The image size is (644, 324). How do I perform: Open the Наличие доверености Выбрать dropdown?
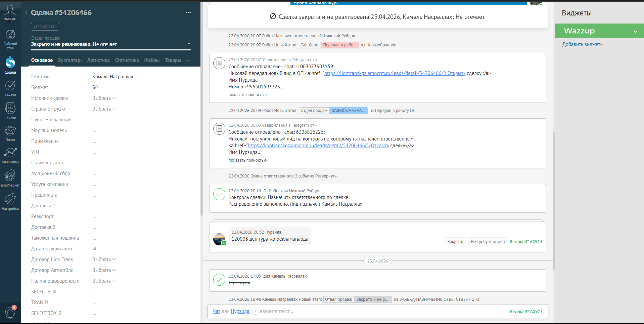pos(104,281)
